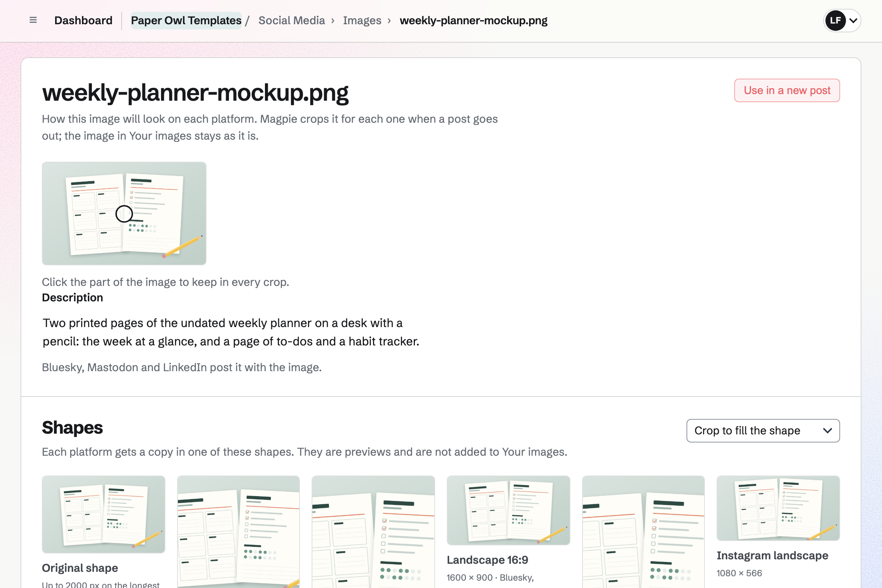This screenshot has width=882, height=588.
Task: Click the Instagram landscape label
Action: [x=772, y=555]
